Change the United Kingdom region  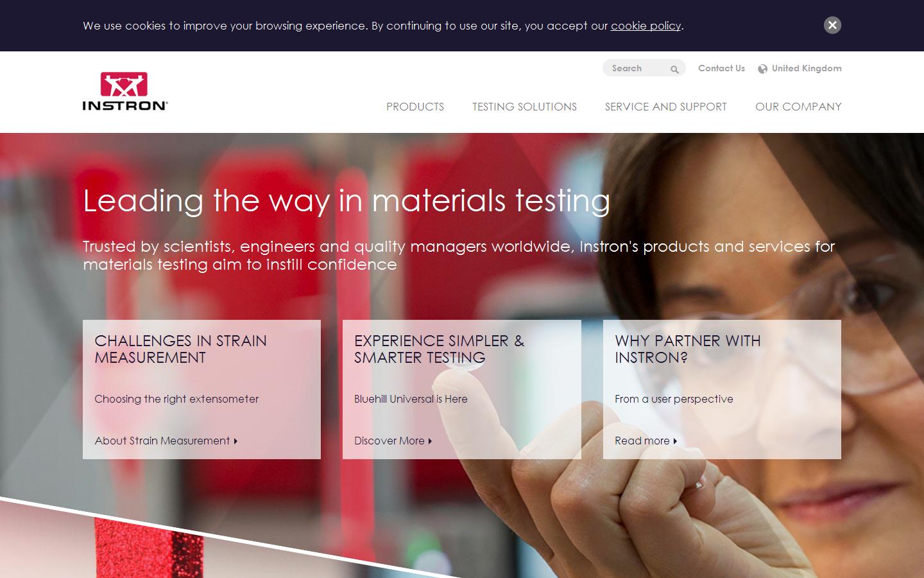pyautogui.click(x=806, y=68)
